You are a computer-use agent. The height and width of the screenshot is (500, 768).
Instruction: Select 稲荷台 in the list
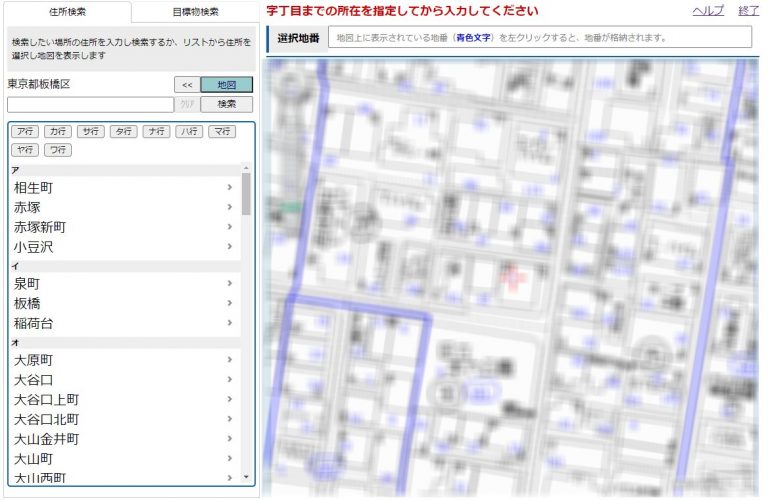[125, 323]
